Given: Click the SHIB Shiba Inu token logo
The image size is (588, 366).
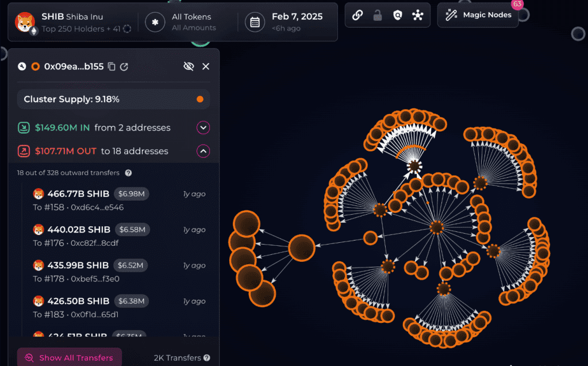Looking at the screenshot, I should click(x=25, y=22).
